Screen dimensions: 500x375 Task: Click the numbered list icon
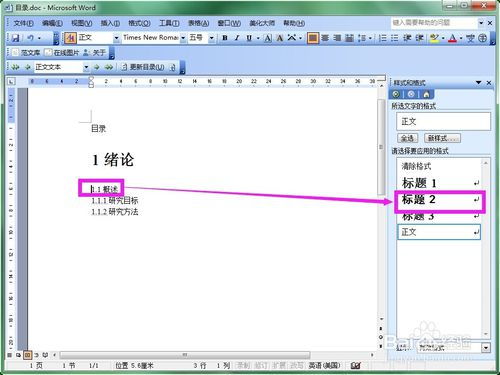383,38
